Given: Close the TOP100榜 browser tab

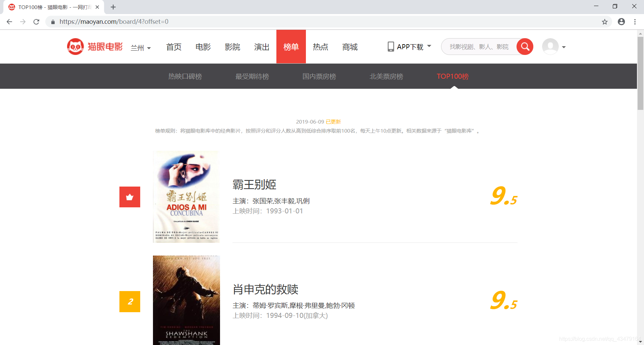Looking at the screenshot, I should click(x=97, y=7).
